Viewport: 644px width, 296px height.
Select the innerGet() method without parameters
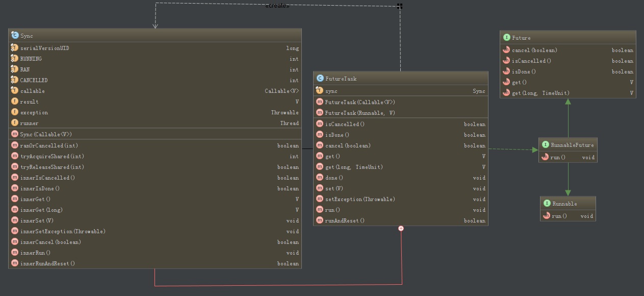[x=155, y=199]
